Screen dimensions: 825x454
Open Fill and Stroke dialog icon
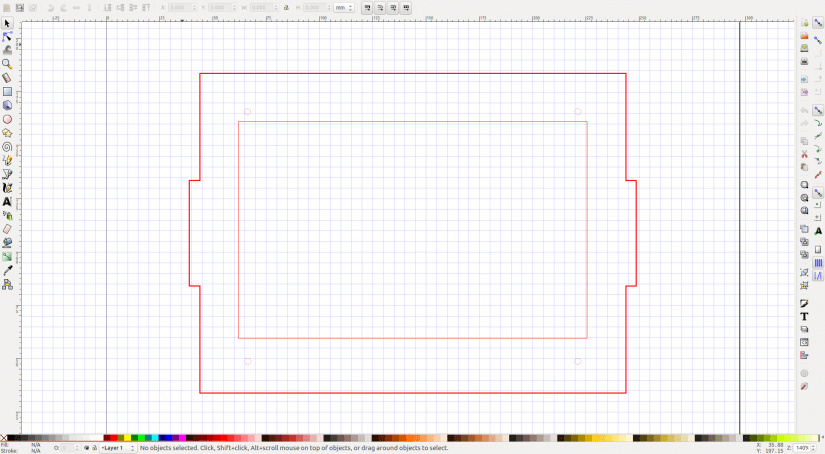(x=804, y=304)
